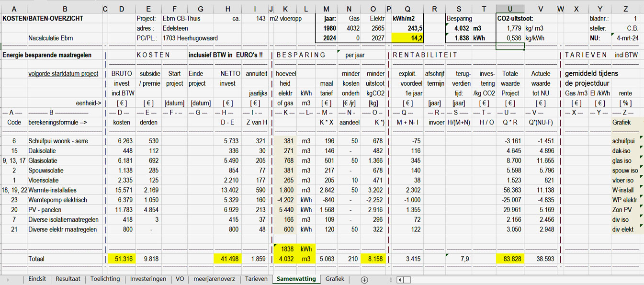Open the Eindsit sheet tab

pyautogui.click(x=37, y=279)
